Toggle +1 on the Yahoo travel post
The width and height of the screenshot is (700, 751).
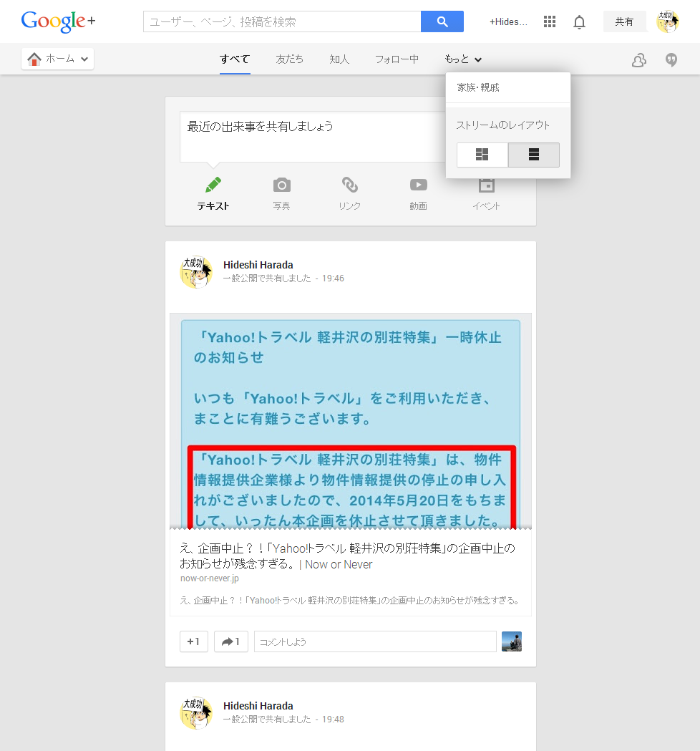193,641
